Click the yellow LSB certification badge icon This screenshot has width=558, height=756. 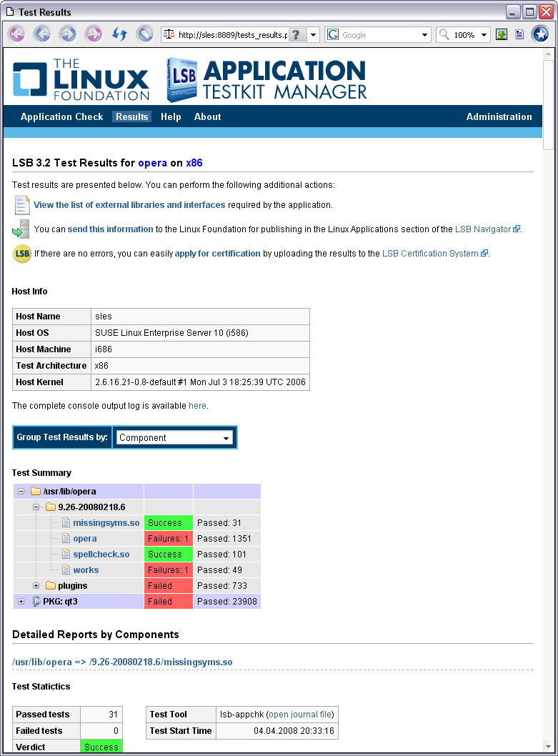[21, 254]
